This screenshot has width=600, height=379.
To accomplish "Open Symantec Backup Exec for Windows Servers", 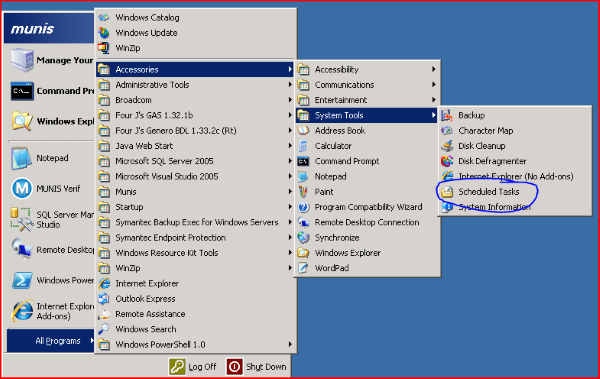I will tap(195, 222).
